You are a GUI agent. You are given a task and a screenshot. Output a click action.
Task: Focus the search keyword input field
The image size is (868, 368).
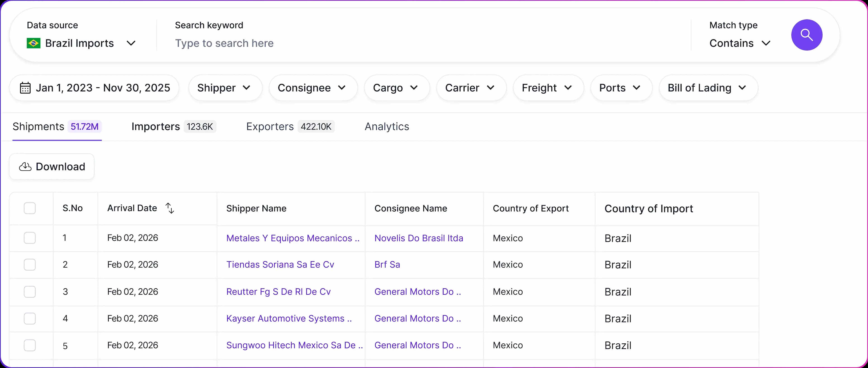(x=404, y=43)
